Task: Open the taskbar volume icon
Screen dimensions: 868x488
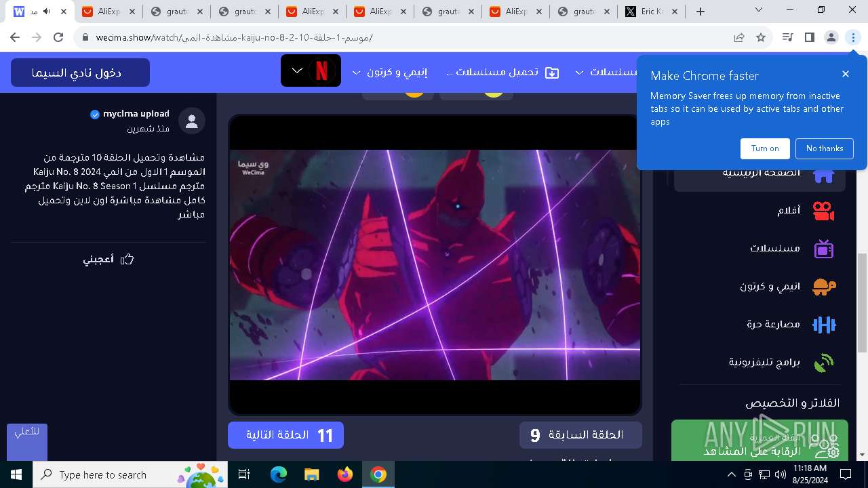Action: point(781,474)
